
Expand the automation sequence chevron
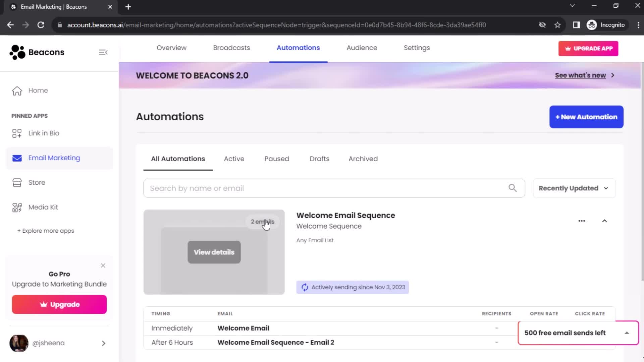pyautogui.click(x=605, y=221)
